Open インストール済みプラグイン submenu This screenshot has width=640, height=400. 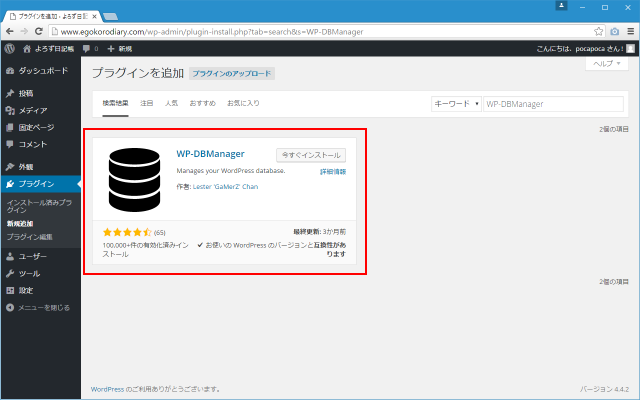click(x=39, y=206)
